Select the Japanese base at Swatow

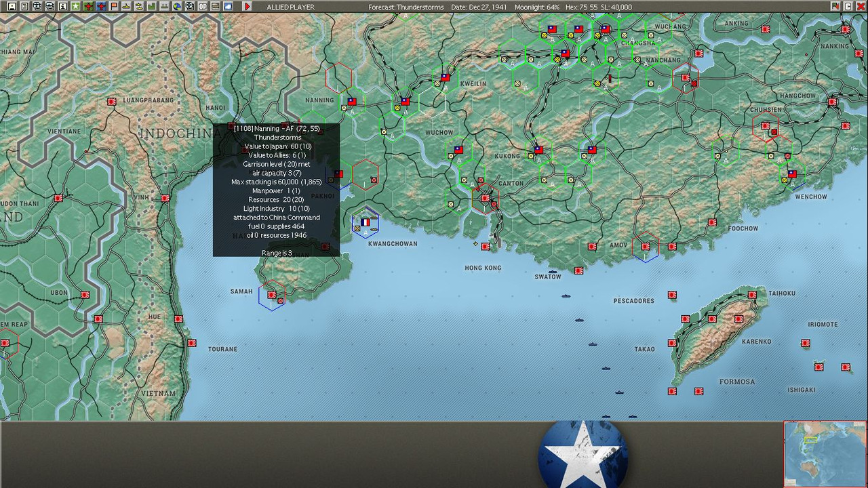coord(578,270)
